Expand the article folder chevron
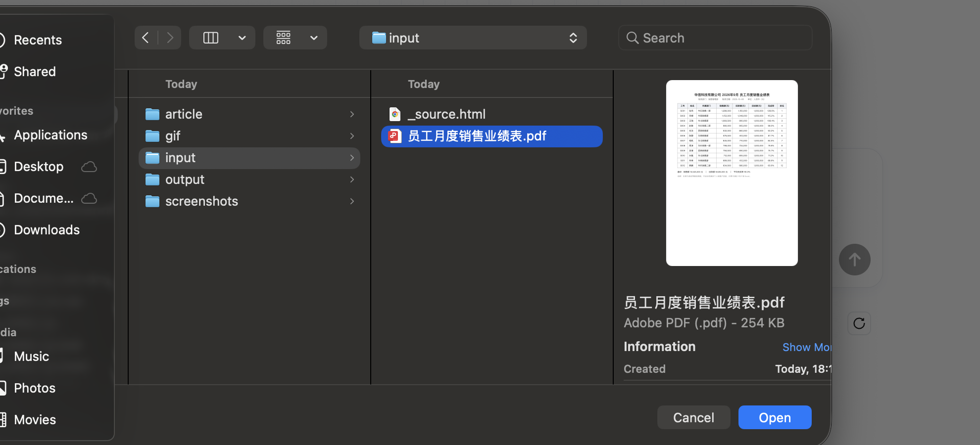Viewport: 980px width, 445px height. pyautogui.click(x=352, y=114)
